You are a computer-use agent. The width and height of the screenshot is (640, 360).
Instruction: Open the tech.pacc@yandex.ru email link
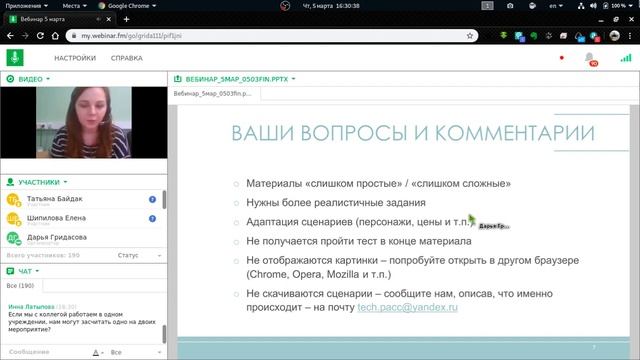click(x=407, y=307)
